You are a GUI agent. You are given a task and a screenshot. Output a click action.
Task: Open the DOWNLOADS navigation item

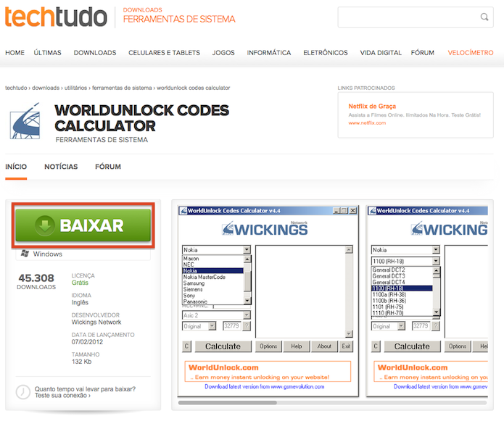(x=95, y=53)
